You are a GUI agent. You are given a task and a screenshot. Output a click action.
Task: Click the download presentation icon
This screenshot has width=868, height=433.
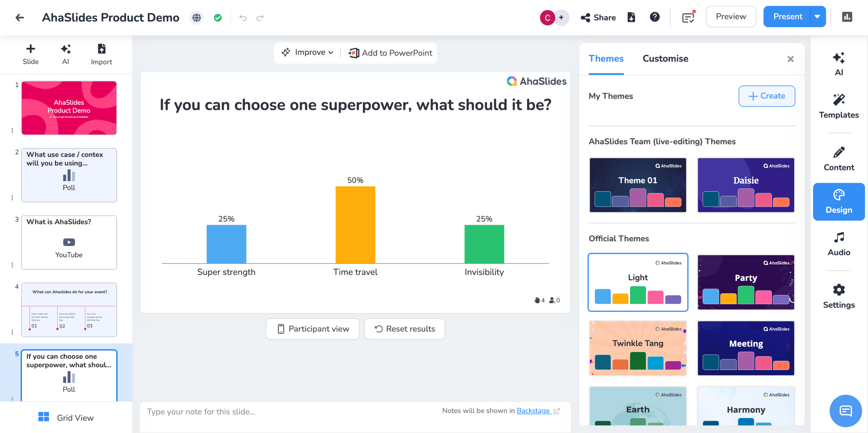click(x=631, y=17)
